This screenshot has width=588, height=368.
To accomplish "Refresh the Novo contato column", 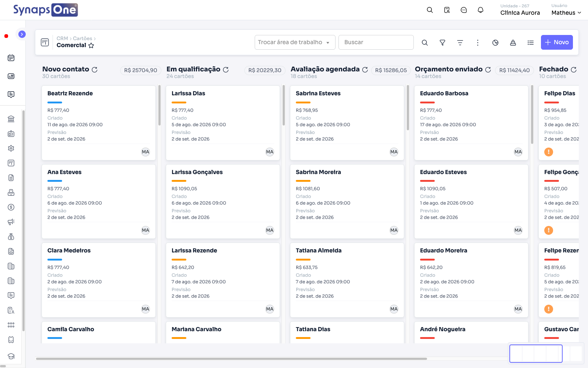I will click(94, 70).
